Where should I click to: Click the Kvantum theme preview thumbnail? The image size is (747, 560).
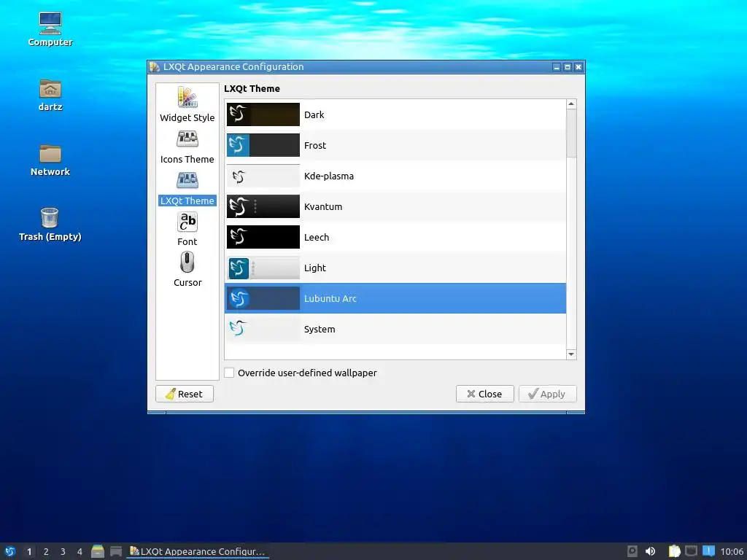tap(263, 206)
